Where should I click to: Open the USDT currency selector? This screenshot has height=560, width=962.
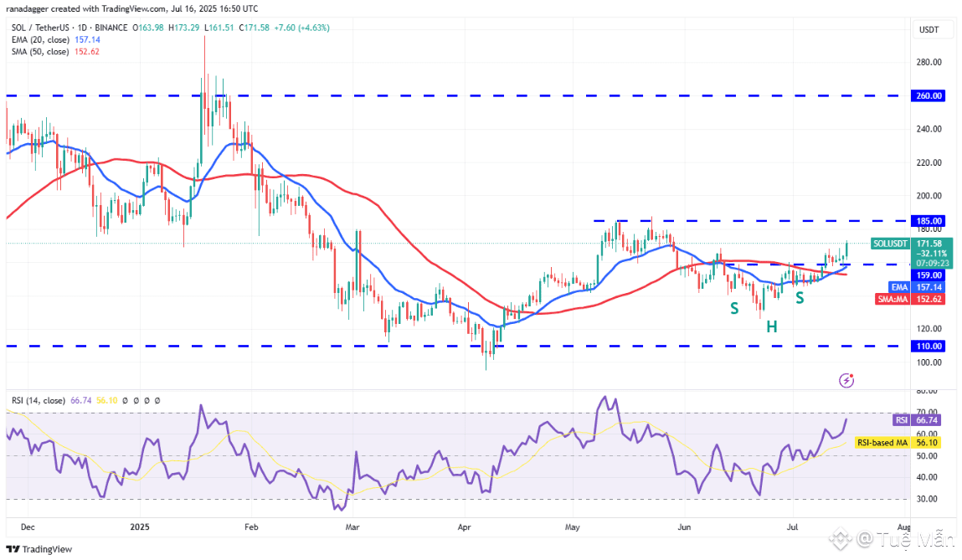929,29
